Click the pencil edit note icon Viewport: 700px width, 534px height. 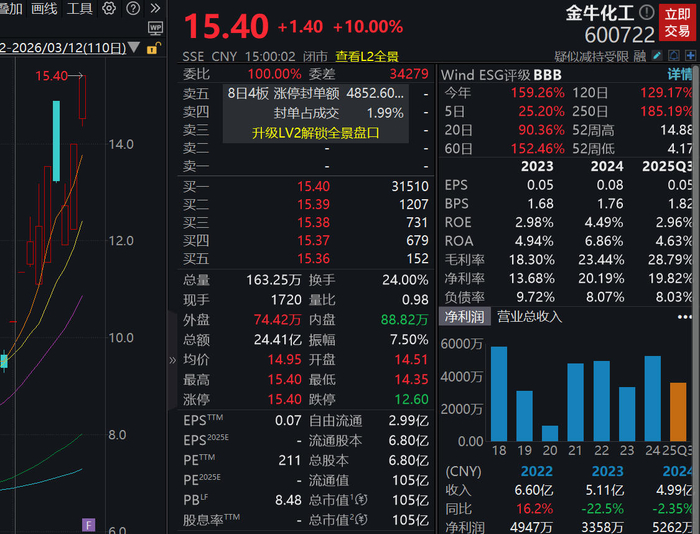tap(657, 56)
